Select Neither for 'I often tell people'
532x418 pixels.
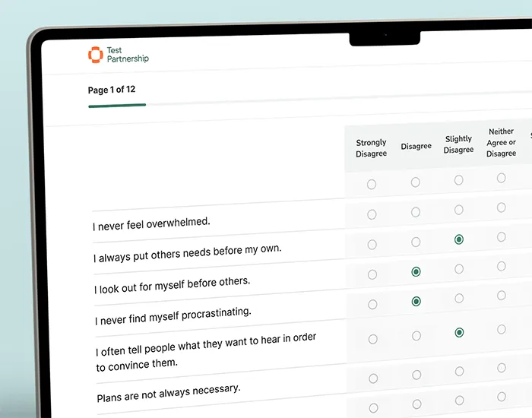[x=502, y=329]
